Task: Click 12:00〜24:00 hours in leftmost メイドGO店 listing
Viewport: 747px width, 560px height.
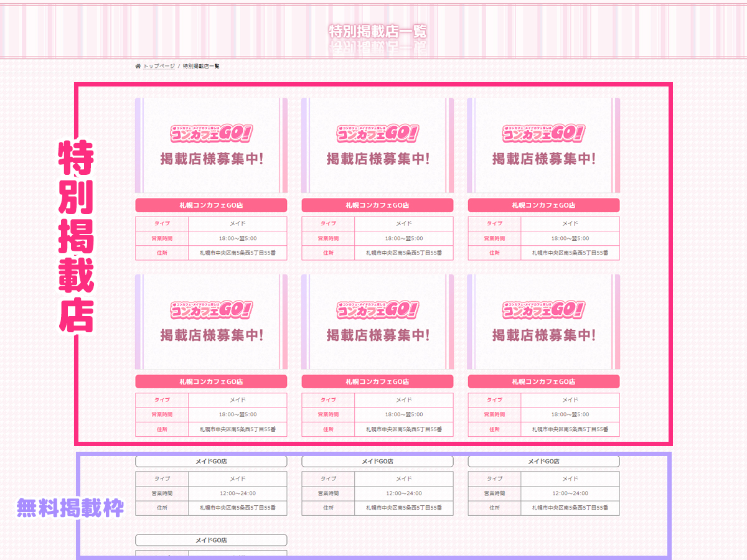Action: tap(238, 493)
